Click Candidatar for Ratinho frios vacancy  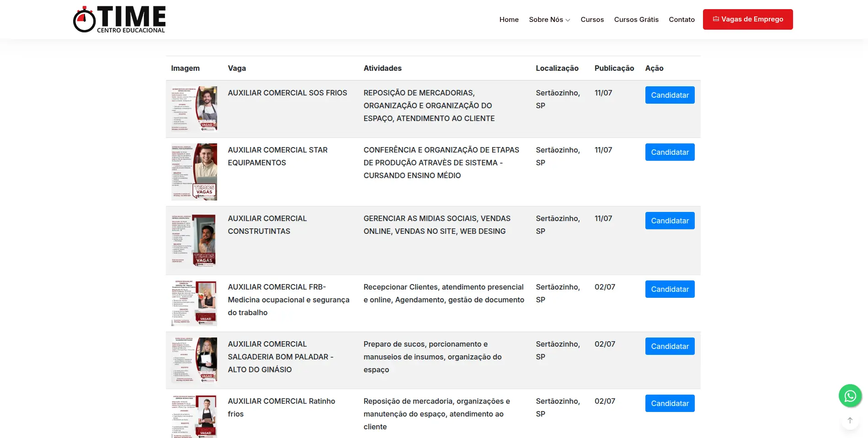[x=670, y=403]
